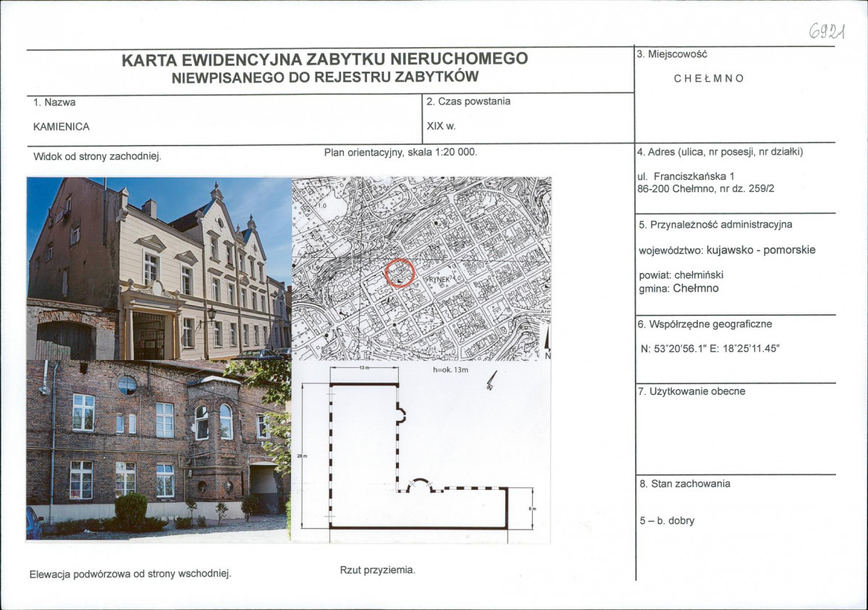Click the 'Elewacja podwórzowa od strony wschodniej' caption
The image size is (868, 610).
130,574
